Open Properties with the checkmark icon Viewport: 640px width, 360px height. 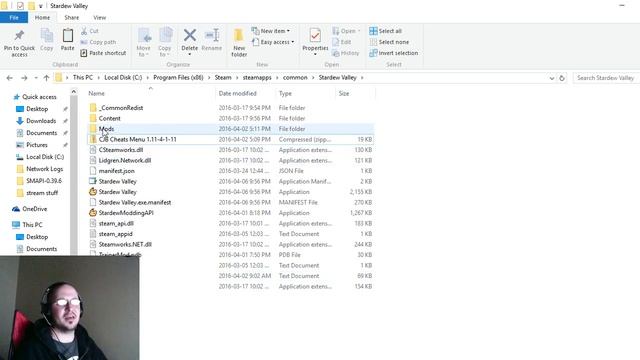(315, 36)
